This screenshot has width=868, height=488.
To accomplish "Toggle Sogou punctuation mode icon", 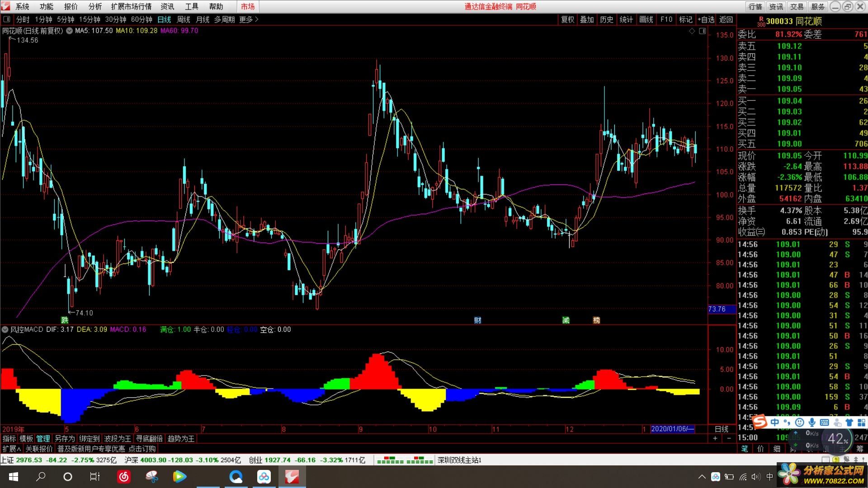I will coord(787,422).
